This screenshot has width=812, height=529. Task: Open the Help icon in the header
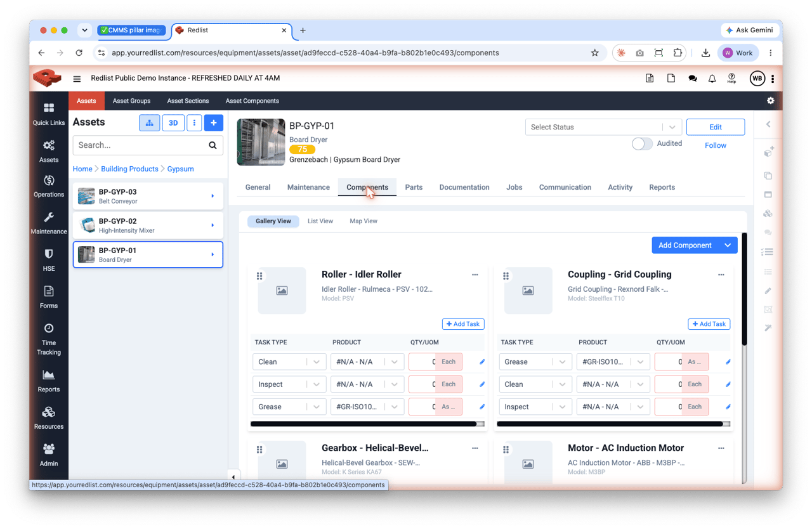(731, 79)
